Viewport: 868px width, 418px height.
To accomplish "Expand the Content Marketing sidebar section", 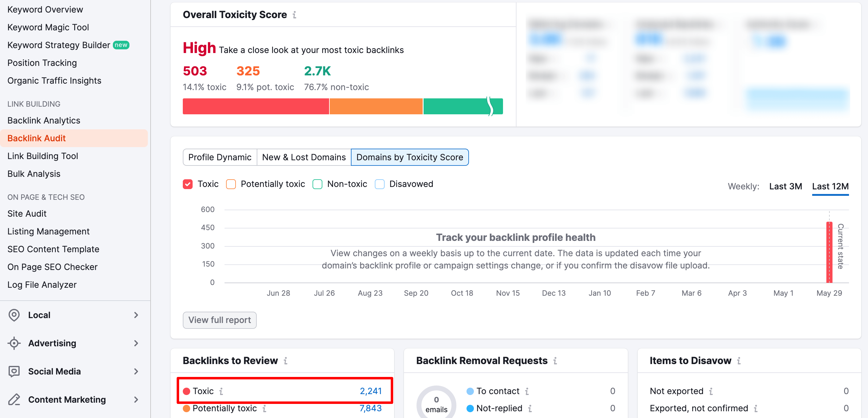I will tap(136, 400).
